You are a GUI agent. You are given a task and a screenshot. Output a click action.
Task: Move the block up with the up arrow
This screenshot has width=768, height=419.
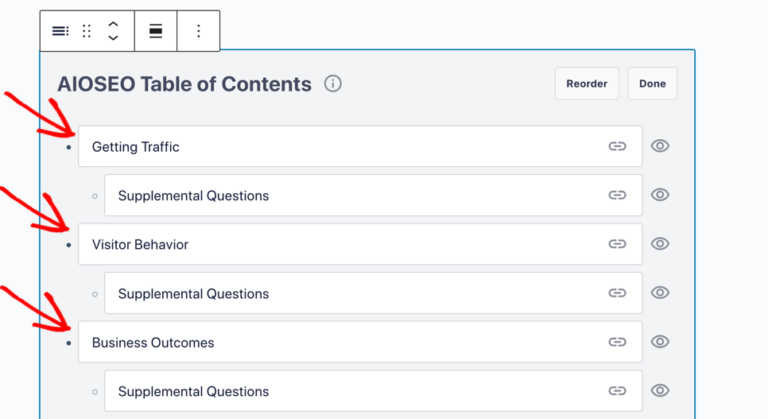(x=113, y=24)
